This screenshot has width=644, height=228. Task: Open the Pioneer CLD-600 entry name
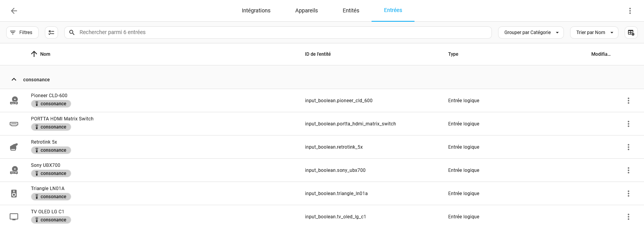(x=49, y=96)
